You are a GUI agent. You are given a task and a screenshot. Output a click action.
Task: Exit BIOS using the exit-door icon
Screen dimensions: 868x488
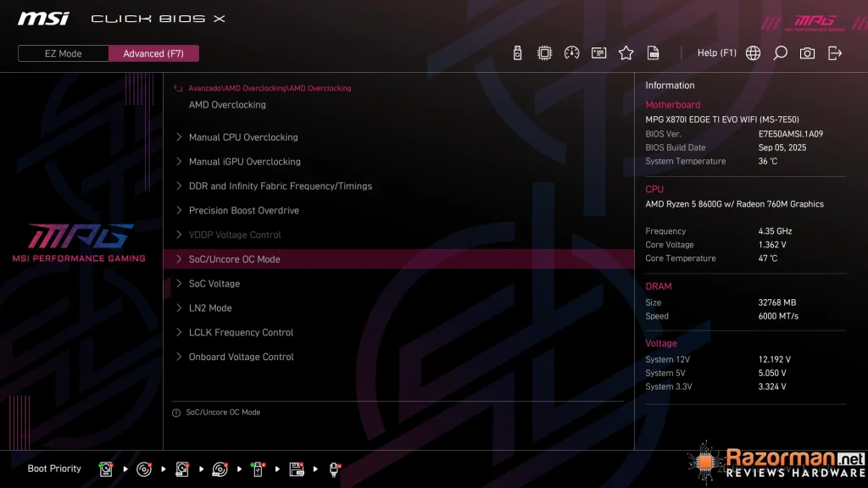[835, 53]
